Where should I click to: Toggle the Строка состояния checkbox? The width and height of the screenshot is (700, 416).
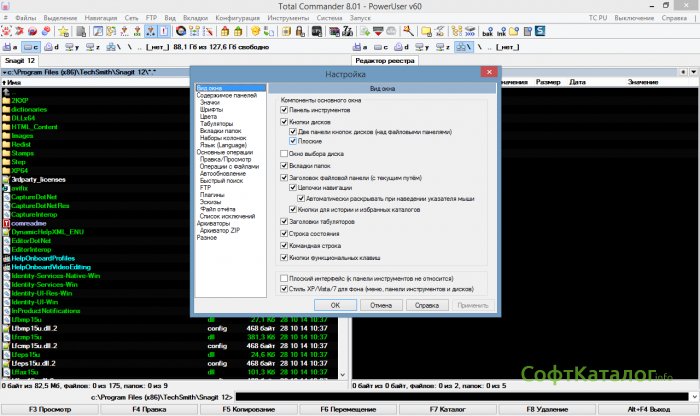tap(284, 233)
